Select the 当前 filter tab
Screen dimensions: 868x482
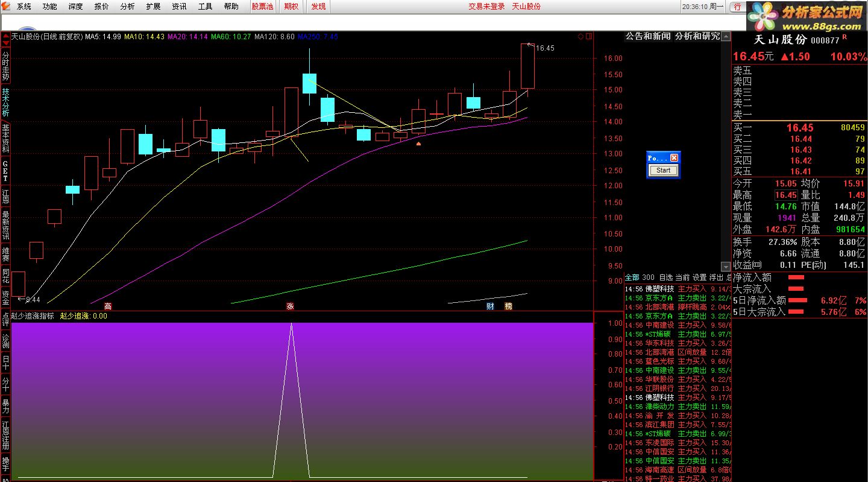[682, 277]
